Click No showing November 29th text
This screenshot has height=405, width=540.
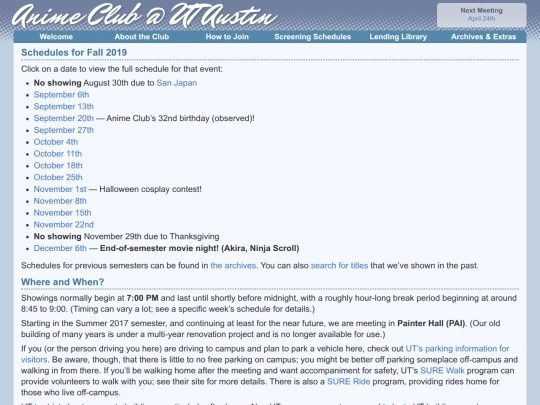tap(126, 237)
